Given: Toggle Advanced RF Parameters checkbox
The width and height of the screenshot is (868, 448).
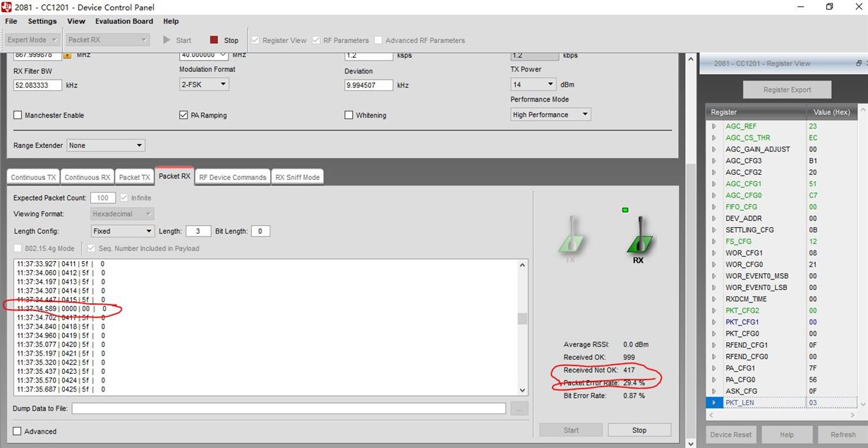Looking at the screenshot, I should click(x=378, y=40).
